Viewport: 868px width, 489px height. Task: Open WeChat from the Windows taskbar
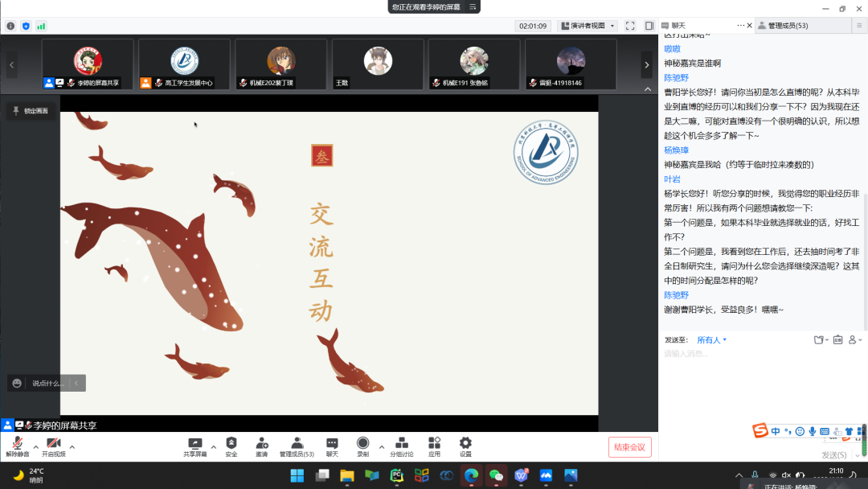coord(497,475)
